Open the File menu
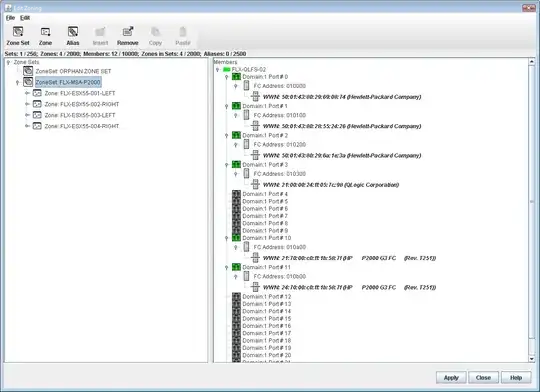Screen dimensions: 540x392 click(10, 18)
